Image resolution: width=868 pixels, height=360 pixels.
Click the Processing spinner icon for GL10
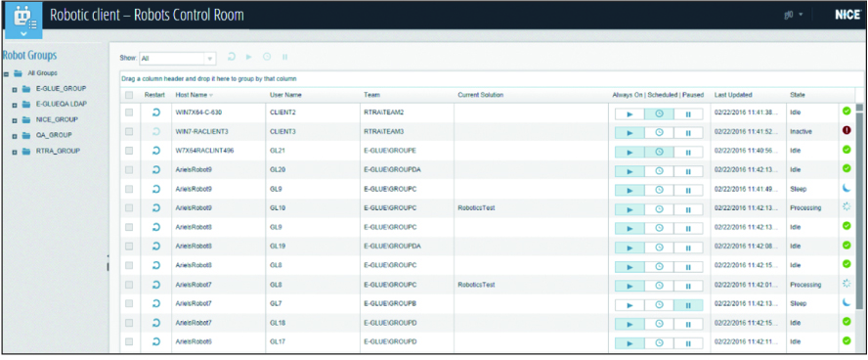[846, 207]
